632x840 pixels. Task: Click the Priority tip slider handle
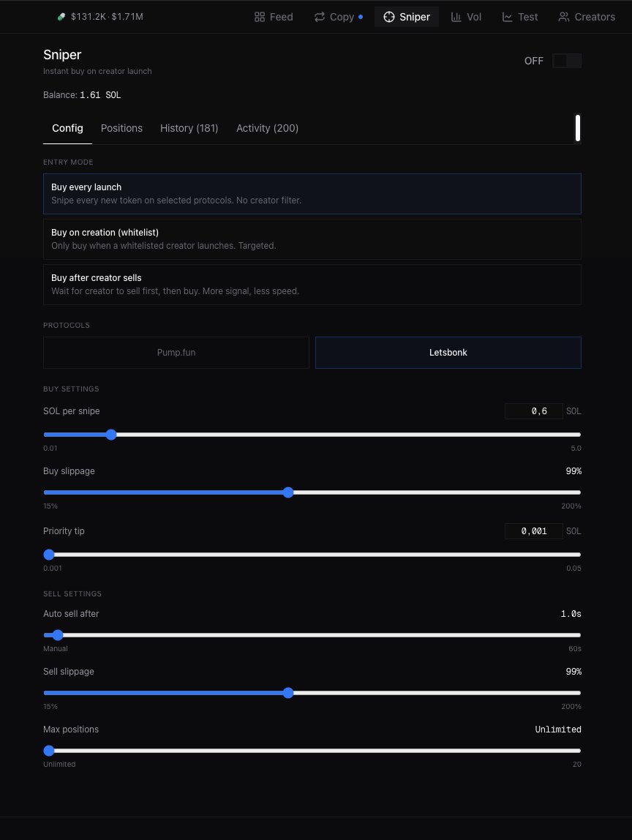[49, 555]
